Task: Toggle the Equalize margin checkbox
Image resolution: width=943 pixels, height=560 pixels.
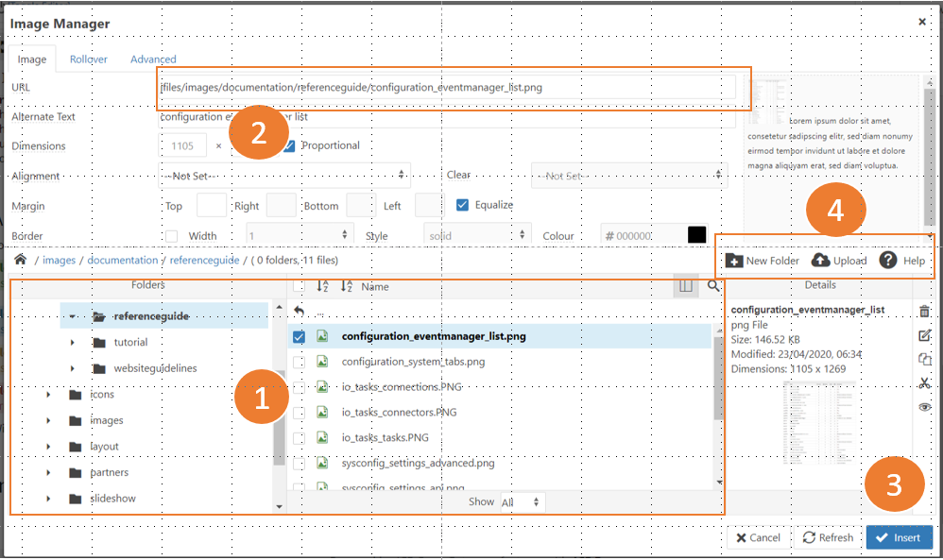Action: [x=462, y=205]
